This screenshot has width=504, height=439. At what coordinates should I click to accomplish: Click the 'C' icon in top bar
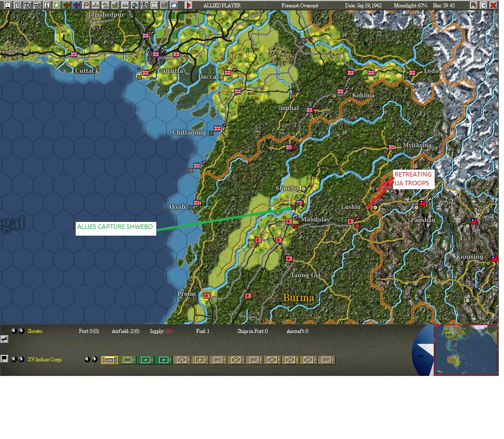483,5
